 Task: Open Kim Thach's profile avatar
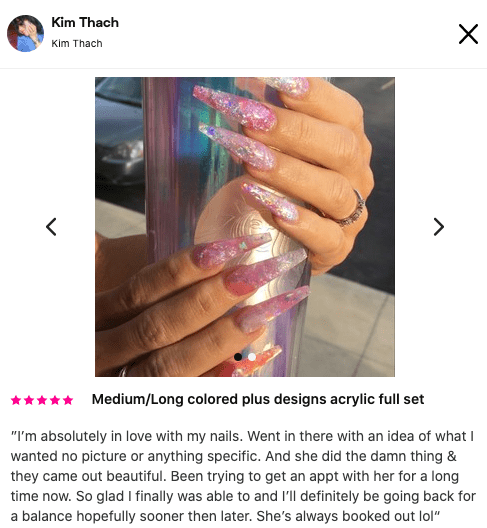click(25, 33)
